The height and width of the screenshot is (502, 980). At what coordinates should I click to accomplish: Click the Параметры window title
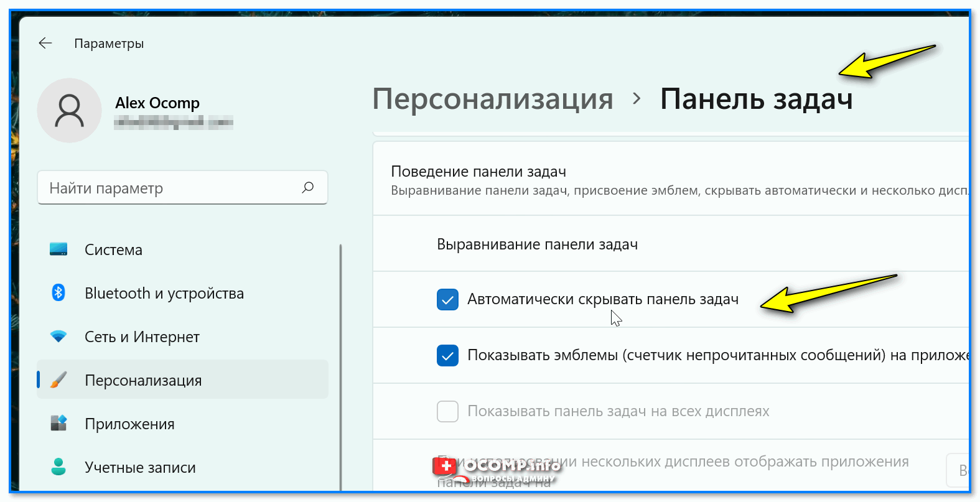[x=109, y=44]
